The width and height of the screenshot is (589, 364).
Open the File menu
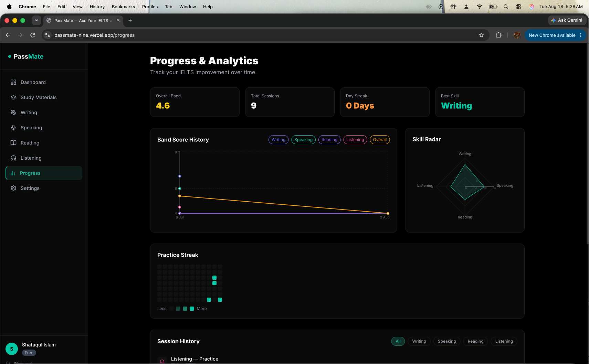[46, 7]
